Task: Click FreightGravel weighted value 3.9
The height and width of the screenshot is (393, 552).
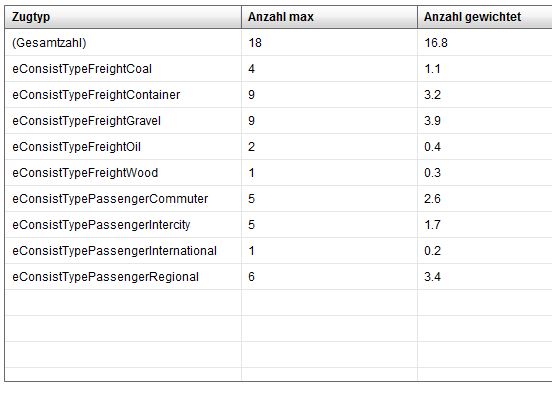Action: pyautogui.click(x=432, y=121)
